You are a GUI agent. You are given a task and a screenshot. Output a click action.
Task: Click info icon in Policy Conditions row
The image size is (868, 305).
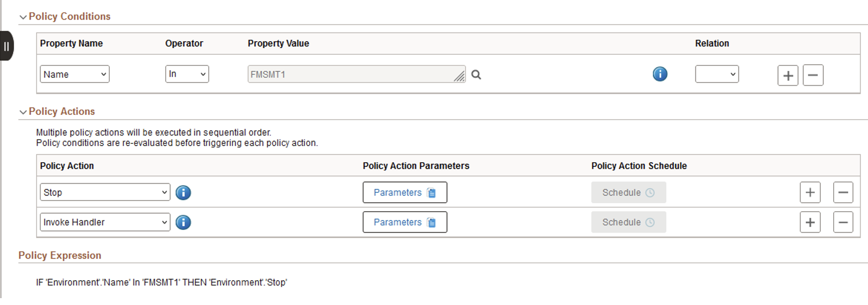tap(660, 74)
